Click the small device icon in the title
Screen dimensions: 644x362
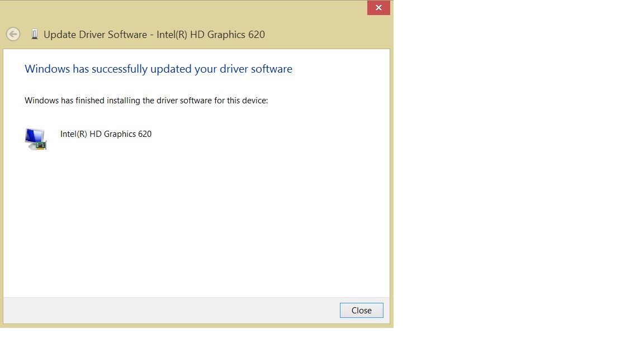(x=35, y=34)
